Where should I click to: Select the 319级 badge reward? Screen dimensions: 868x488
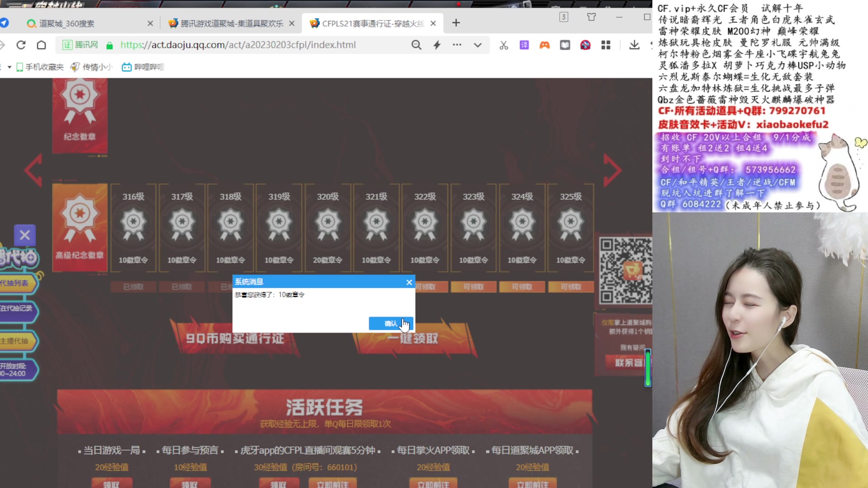[279, 227]
